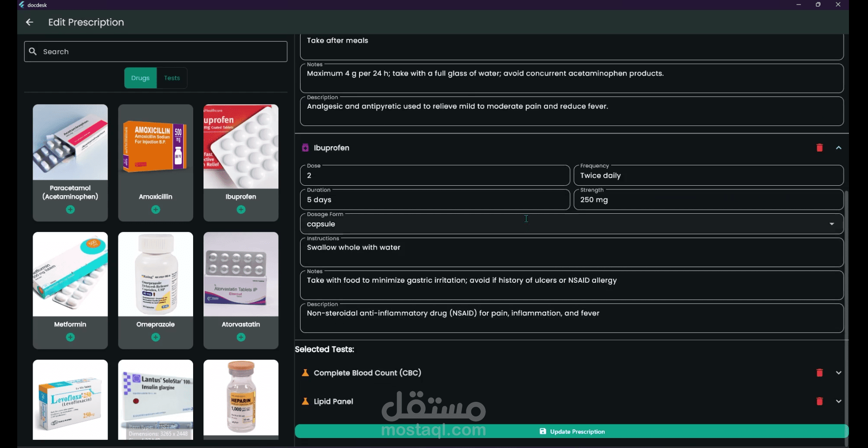Click the Complete Blood Count (CBC) label
The height and width of the screenshot is (448, 868).
[x=368, y=373]
